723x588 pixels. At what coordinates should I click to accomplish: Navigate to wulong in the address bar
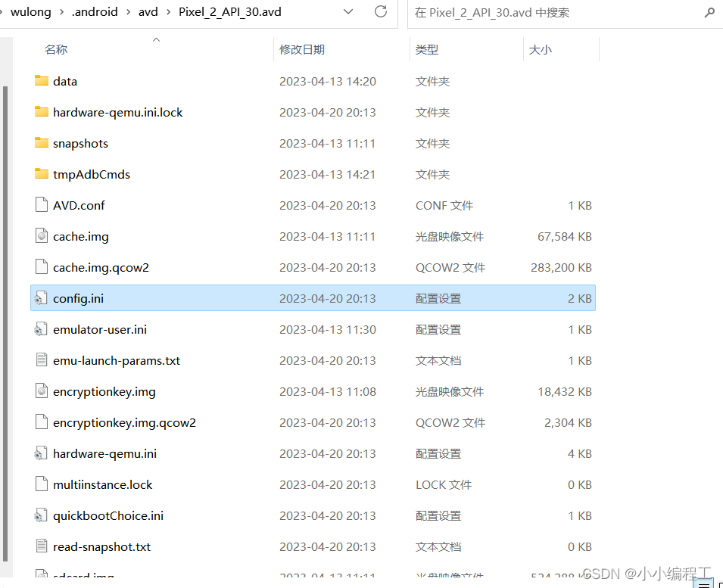(x=30, y=11)
